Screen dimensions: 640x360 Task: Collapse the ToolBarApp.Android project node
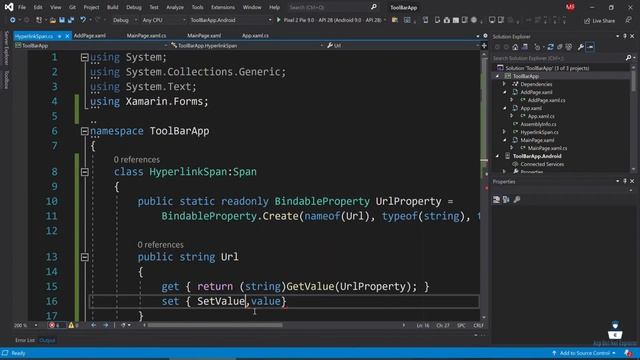point(497,156)
